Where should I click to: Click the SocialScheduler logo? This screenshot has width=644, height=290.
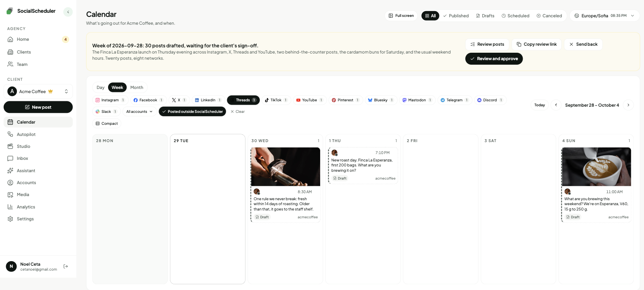31,11
